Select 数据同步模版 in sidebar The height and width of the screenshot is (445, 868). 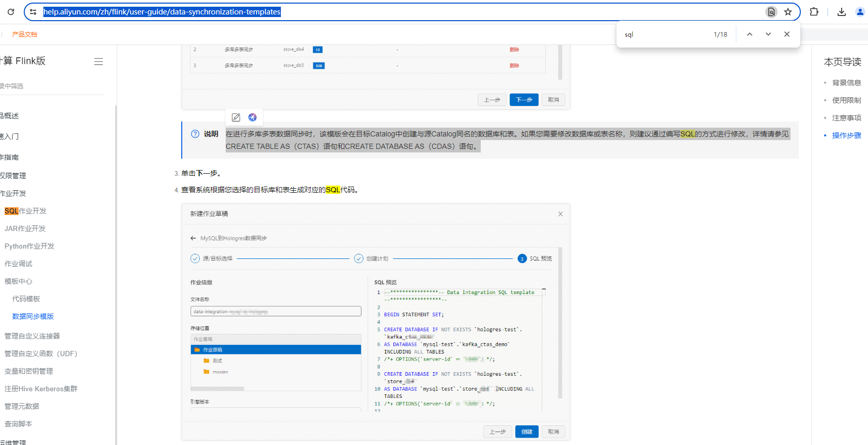coord(33,316)
